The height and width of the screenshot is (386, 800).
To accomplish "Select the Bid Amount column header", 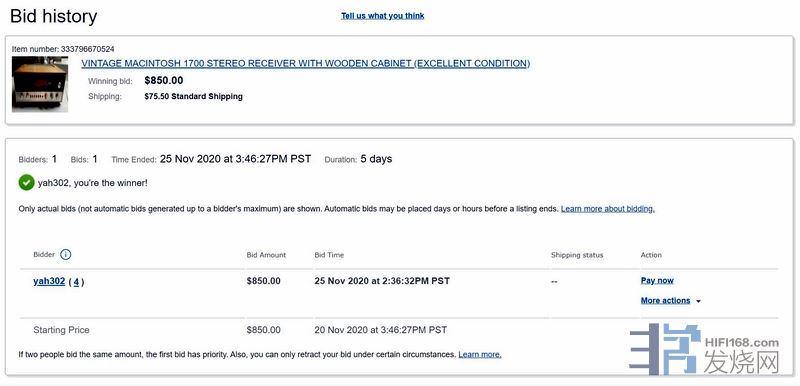I will (266, 255).
